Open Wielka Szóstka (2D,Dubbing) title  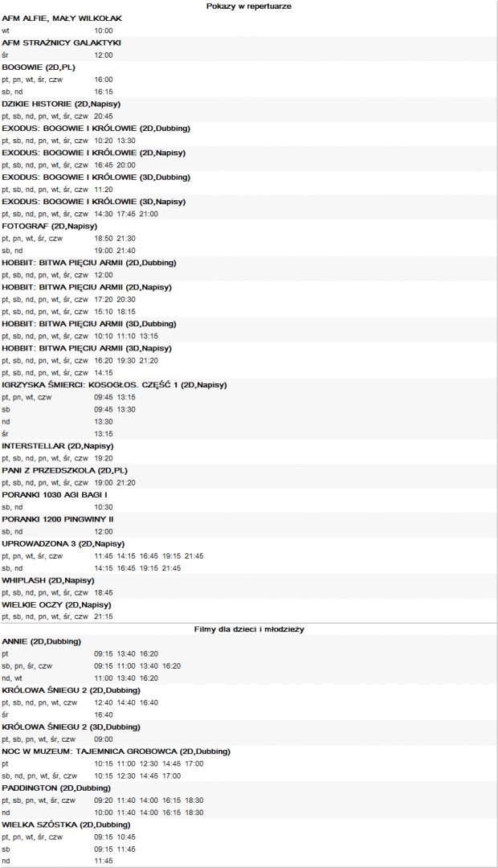(66, 825)
